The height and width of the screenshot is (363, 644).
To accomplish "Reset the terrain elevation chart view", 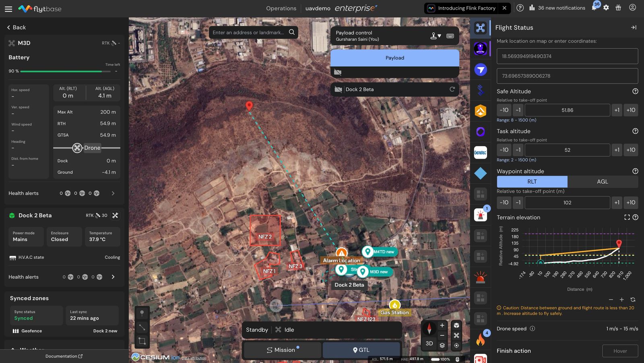I will [633, 300].
